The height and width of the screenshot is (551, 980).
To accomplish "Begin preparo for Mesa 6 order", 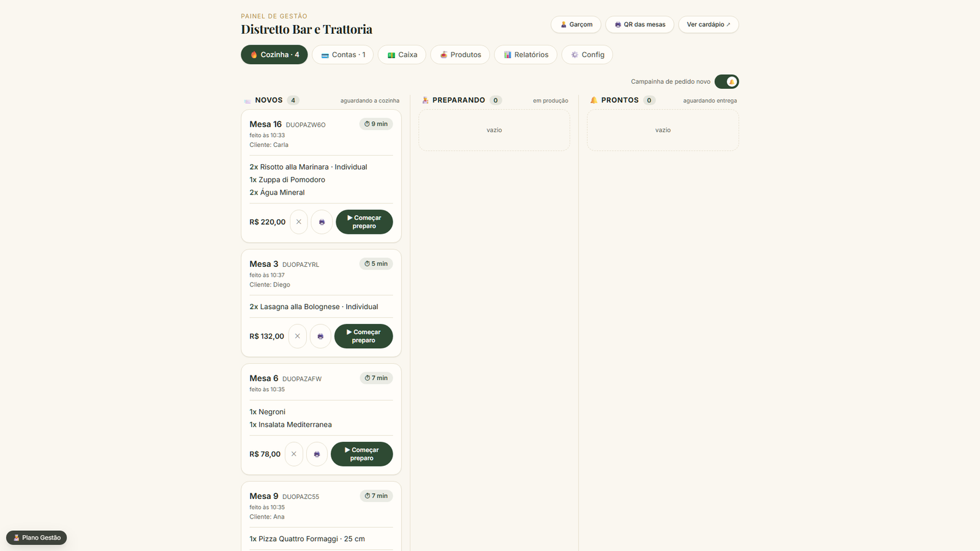I will click(362, 454).
